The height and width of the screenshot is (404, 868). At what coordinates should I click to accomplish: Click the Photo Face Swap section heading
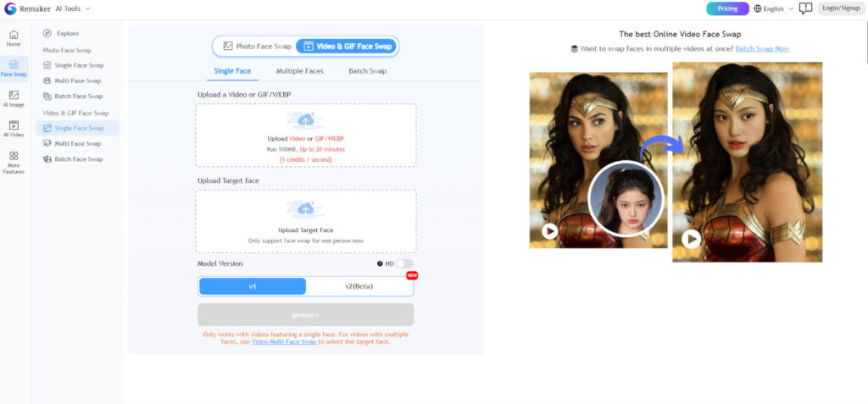(67, 50)
